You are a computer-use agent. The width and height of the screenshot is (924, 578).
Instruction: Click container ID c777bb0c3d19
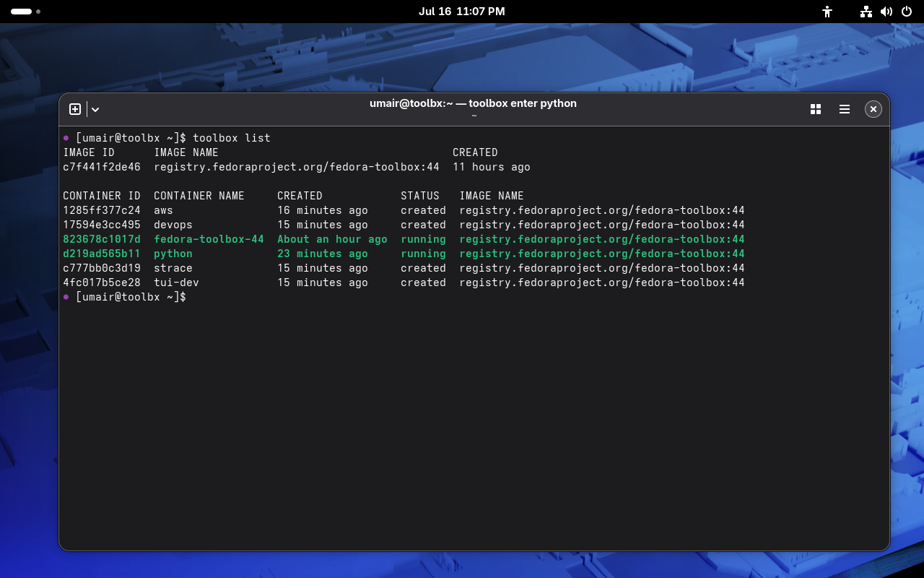[102, 268]
